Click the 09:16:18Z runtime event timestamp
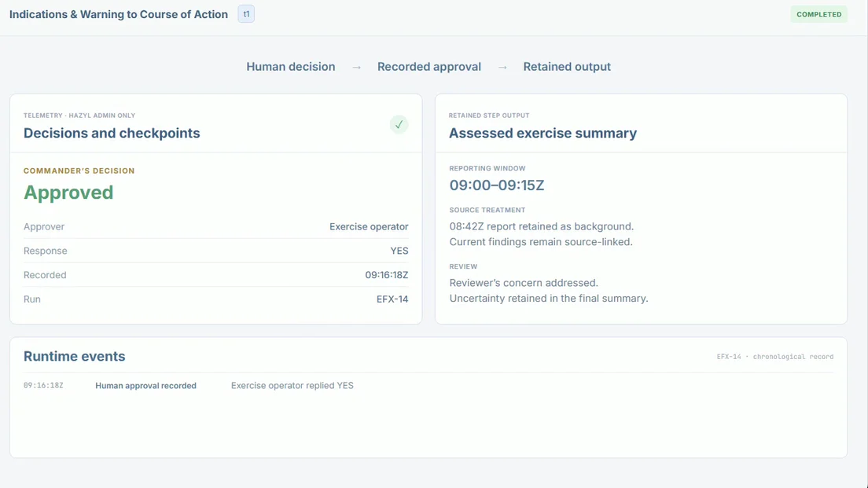868x488 pixels. coord(43,386)
